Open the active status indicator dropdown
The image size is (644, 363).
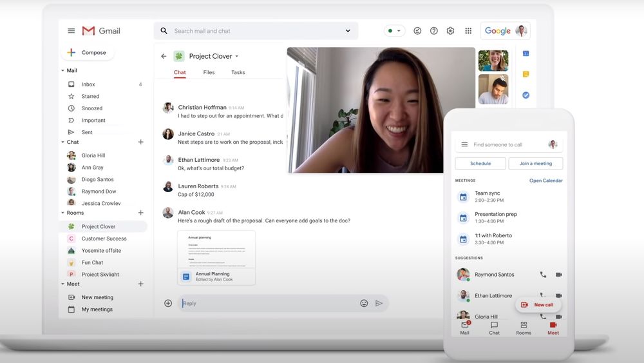point(395,31)
